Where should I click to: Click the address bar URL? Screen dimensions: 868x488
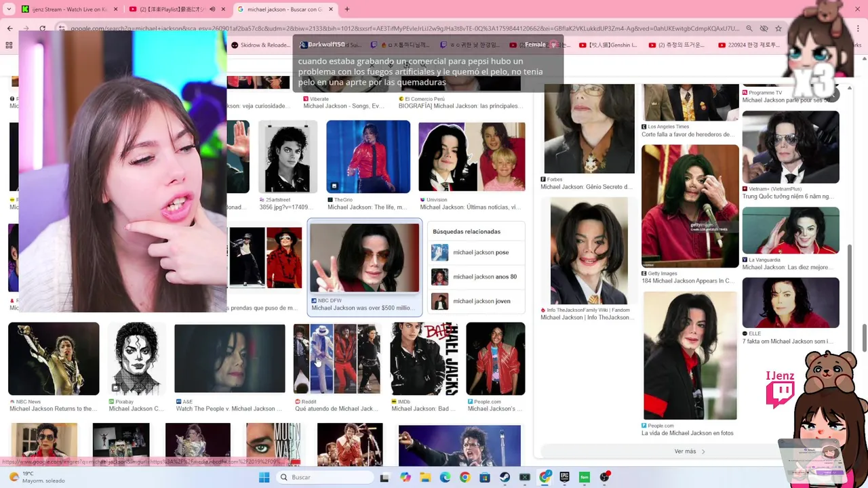coord(403,28)
